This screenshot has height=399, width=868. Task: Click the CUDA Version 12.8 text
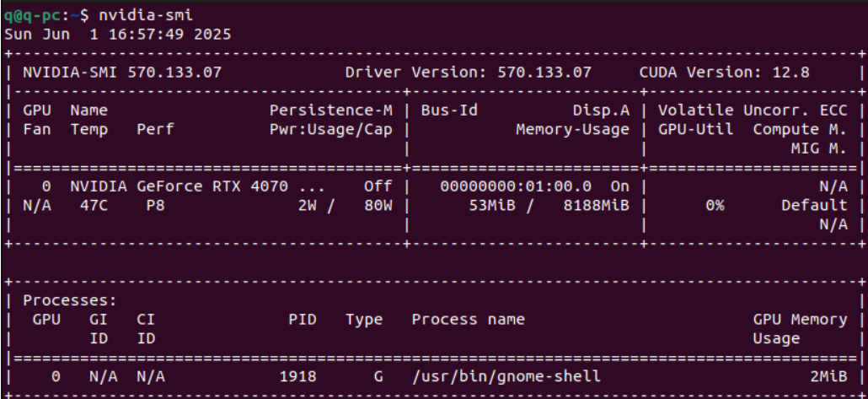click(724, 73)
